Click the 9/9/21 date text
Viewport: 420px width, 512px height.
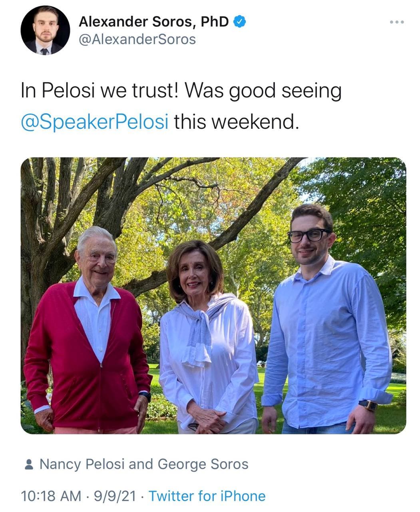(115, 496)
